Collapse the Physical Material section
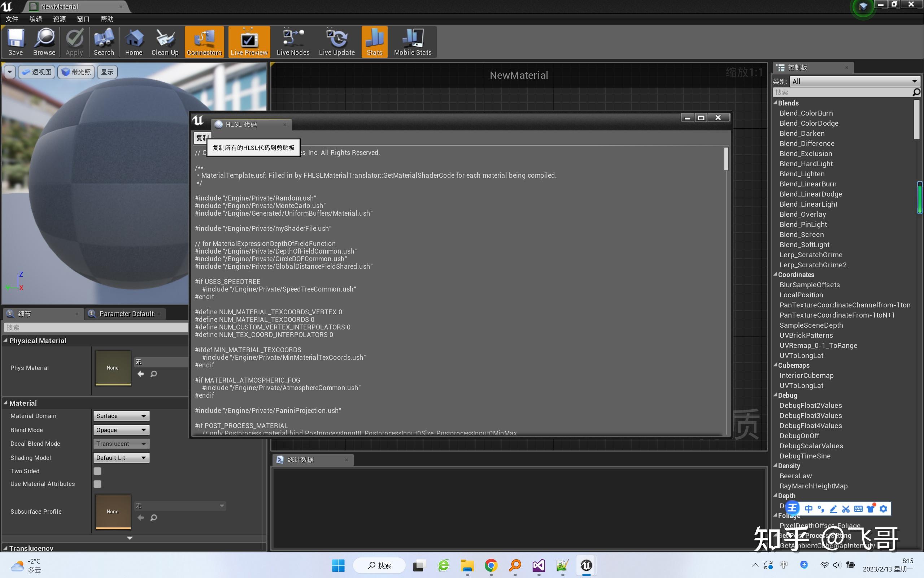This screenshot has height=578, width=924. coord(5,340)
